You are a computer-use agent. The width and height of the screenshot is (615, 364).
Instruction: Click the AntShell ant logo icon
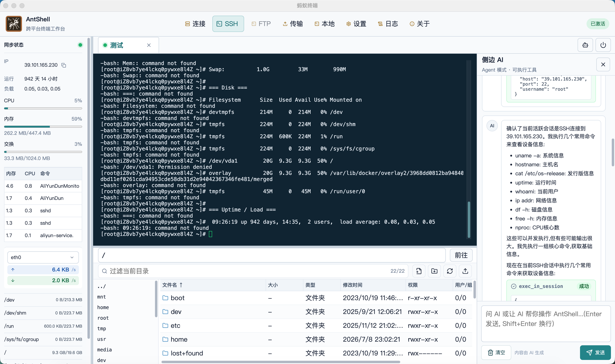[x=14, y=24]
